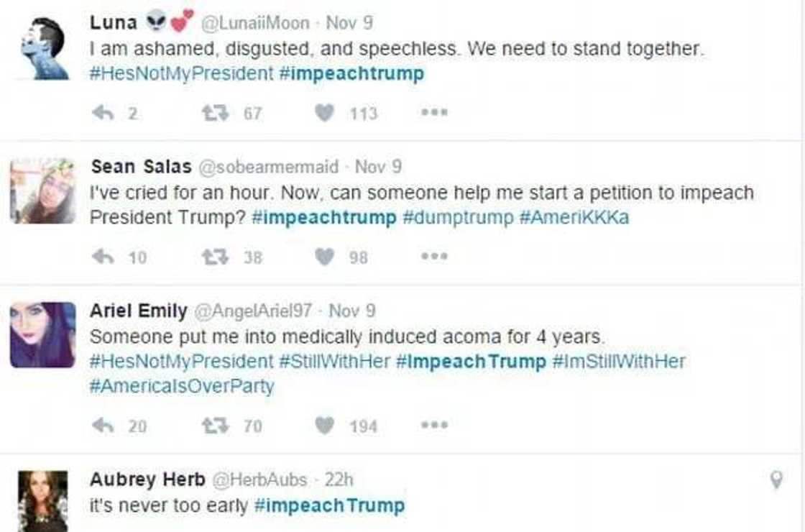Like Ariel Emily's tweet
Screen dimensions: 805x532
(325, 426)
